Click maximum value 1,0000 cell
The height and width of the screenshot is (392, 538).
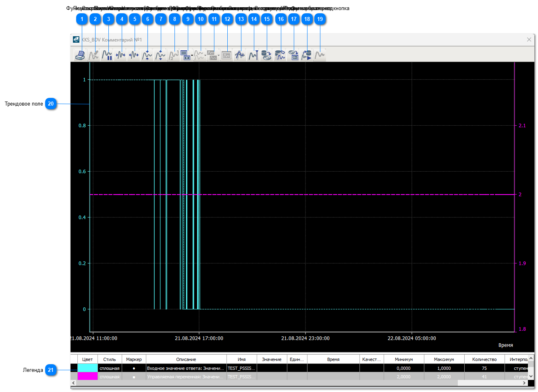coord(444,368)
